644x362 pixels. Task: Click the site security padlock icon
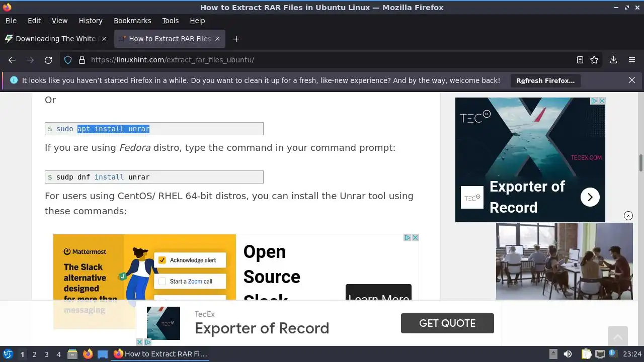[82, 60]
